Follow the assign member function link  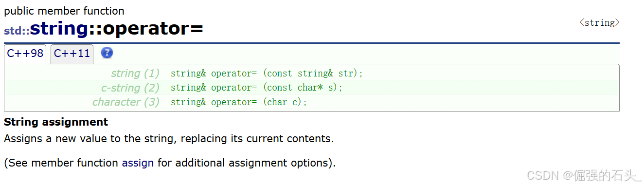click(138, 163)
